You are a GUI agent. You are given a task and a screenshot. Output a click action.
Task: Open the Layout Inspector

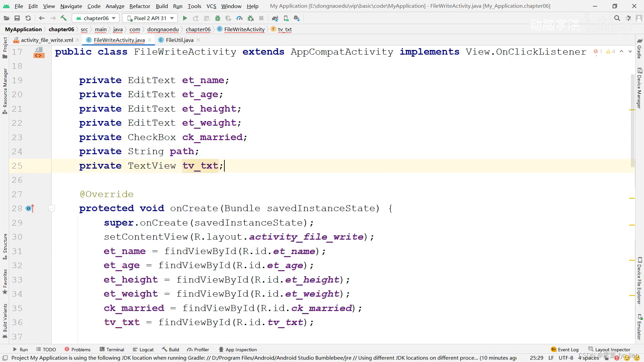tap(609, 350)
